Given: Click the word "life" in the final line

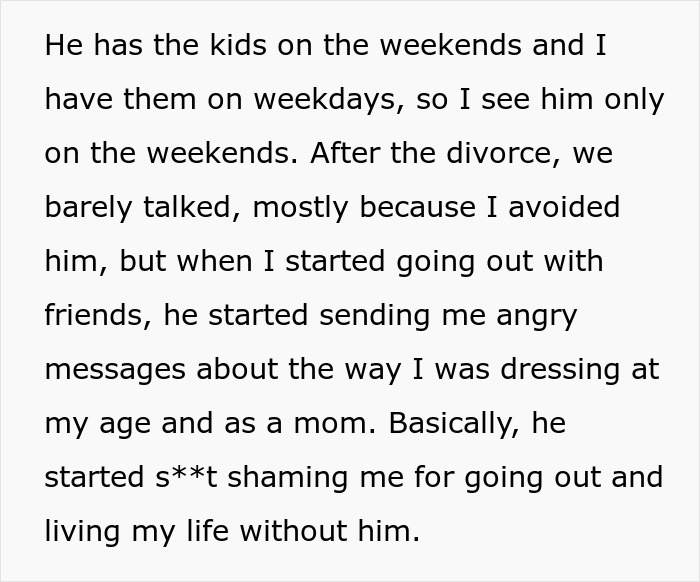Looking at the screenshot, I should pos(208,531).
